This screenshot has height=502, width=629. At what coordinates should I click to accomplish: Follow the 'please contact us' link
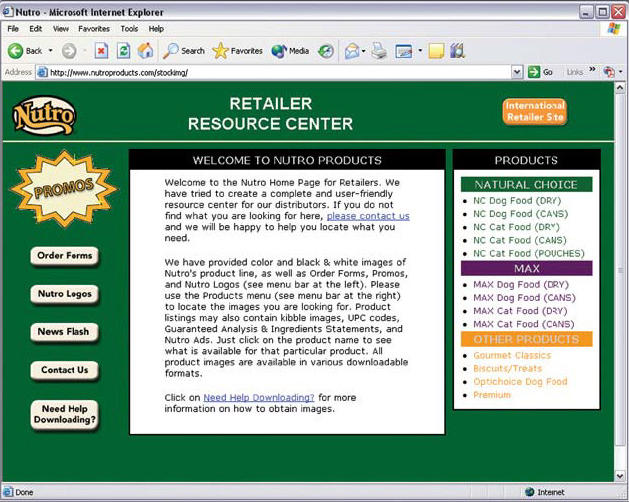click(368, 216)
